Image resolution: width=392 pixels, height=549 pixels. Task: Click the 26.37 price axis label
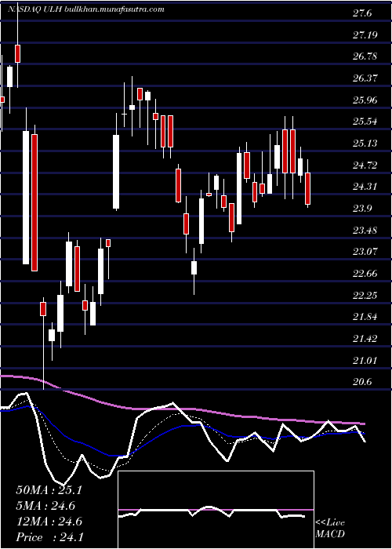pyautogui.click(x=365, y=78)
